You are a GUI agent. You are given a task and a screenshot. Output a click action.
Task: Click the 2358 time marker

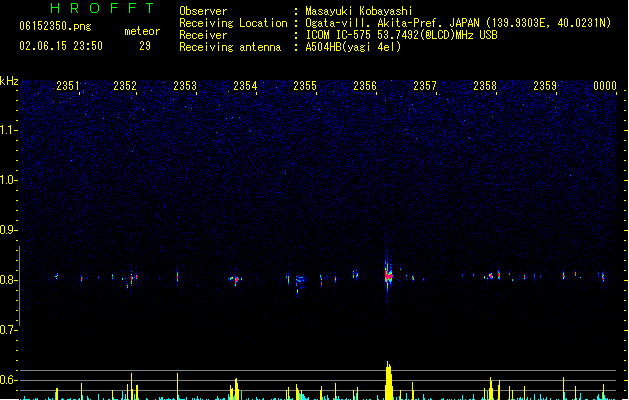click(485, 86)
